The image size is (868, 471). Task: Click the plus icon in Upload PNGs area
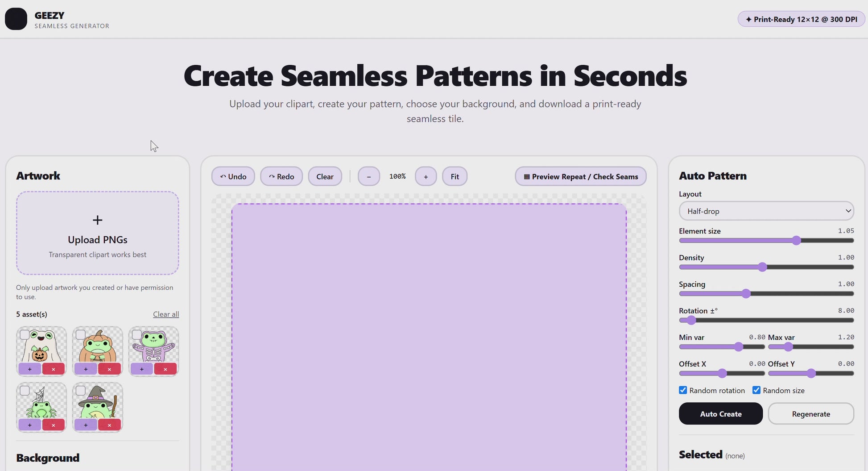click(x=97, y=220)
